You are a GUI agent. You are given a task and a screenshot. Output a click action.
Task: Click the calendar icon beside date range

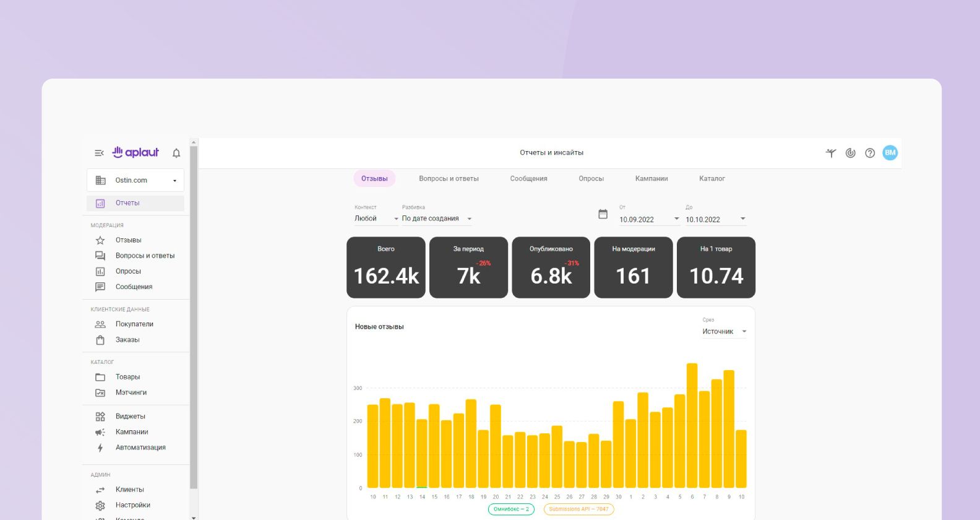pyautogui.click(x=603, y=214)
